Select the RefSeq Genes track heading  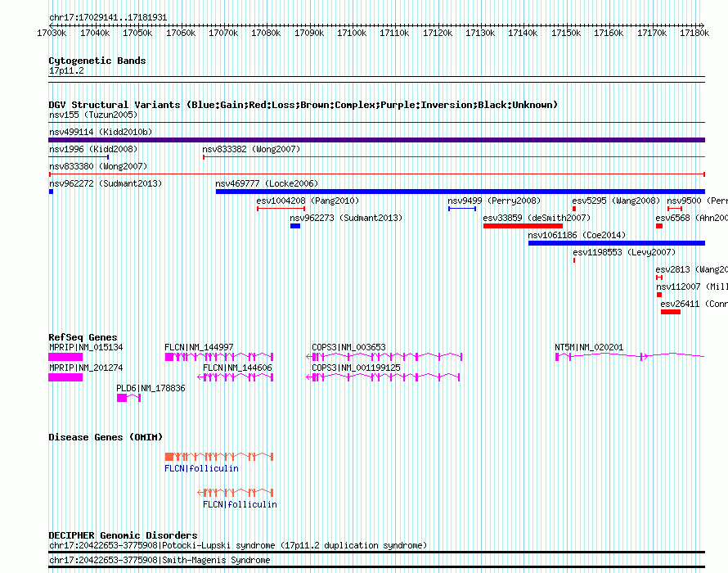(x=83, y=337)
